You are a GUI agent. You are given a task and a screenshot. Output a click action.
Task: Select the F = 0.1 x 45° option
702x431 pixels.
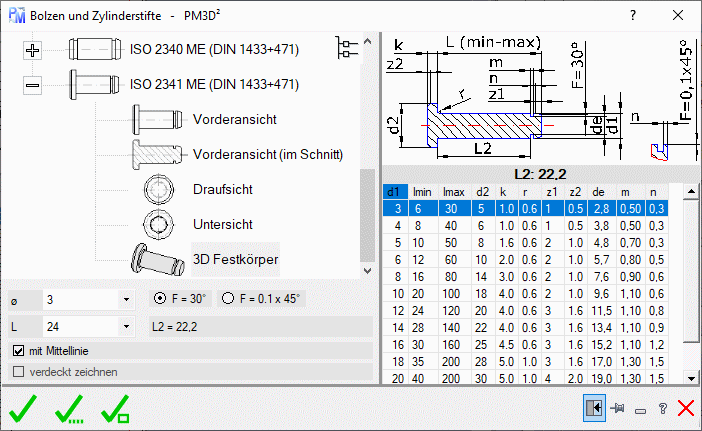pyautogui.click(x=228, y=299)
